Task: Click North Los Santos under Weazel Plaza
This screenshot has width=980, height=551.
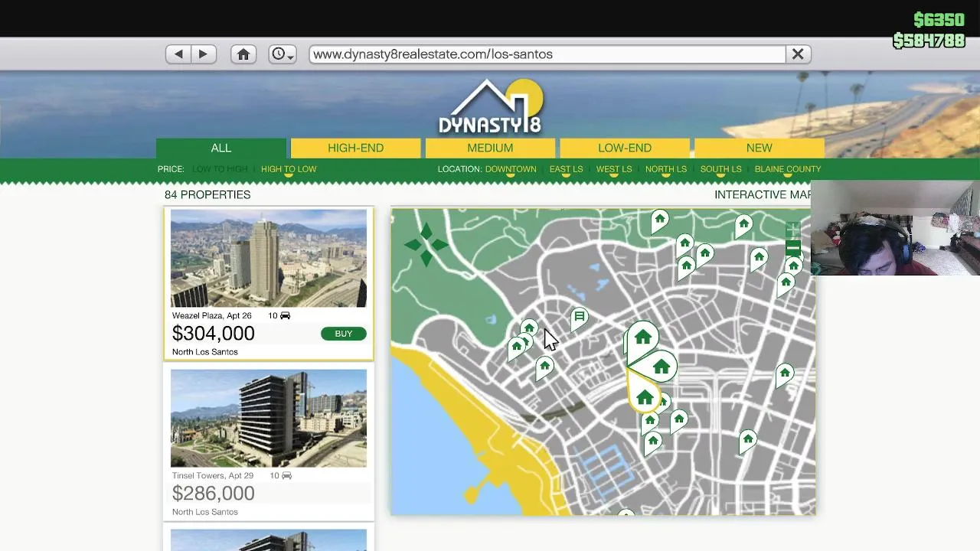Action: coord(205,352)
